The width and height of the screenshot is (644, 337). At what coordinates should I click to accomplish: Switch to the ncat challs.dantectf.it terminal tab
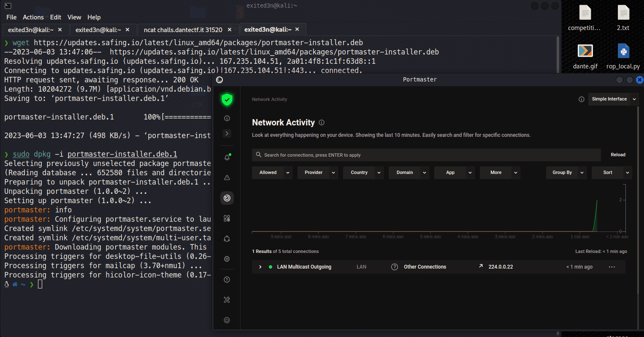(183, 30)
